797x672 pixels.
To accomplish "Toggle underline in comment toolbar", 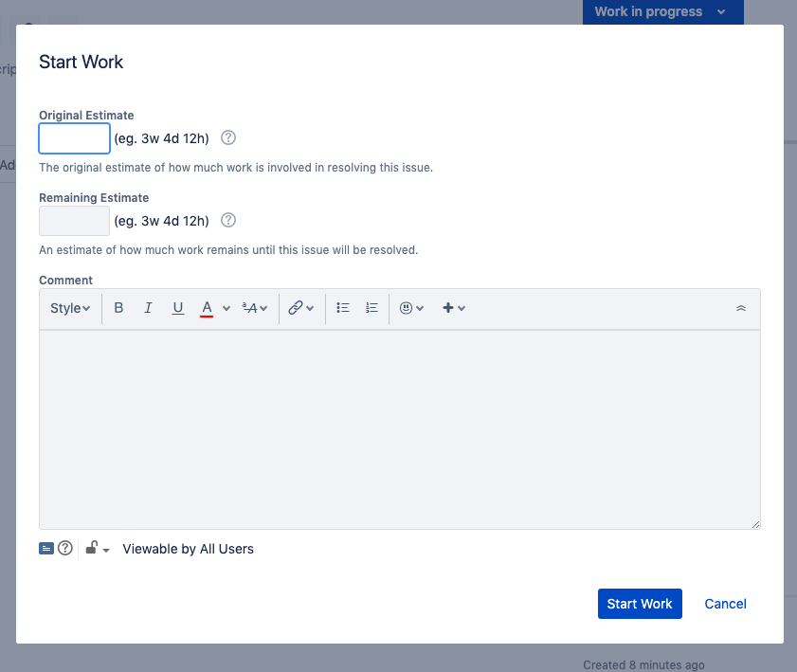I will tap(177, 308).
